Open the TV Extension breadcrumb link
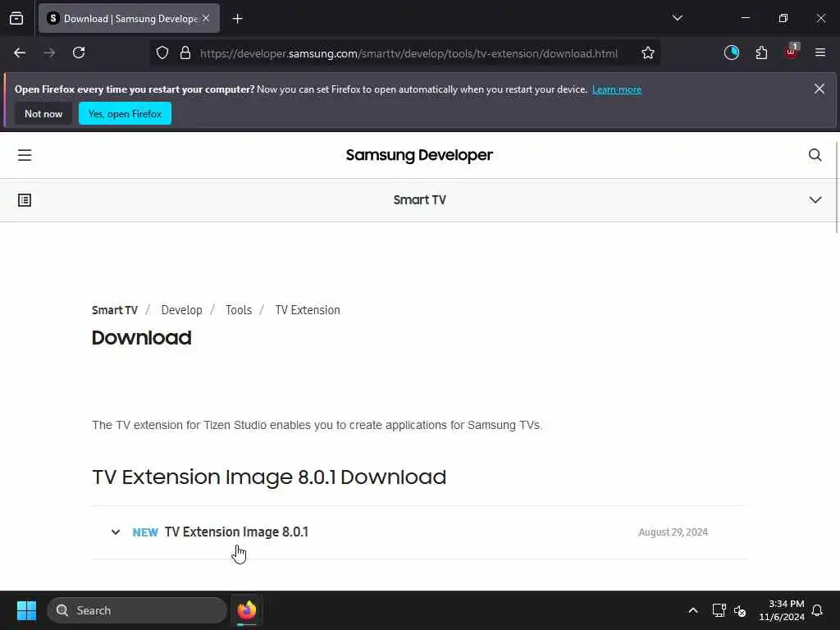 tap(308, 310)
